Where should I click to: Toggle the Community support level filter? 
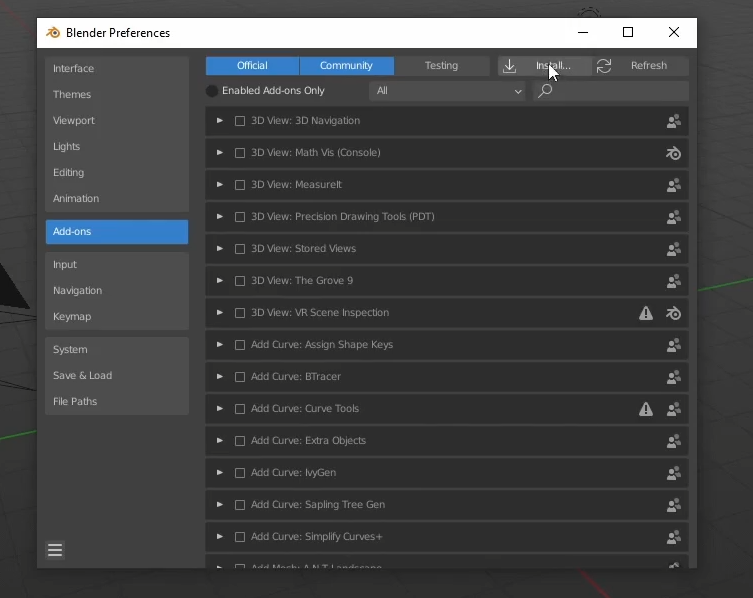point(346,66)
